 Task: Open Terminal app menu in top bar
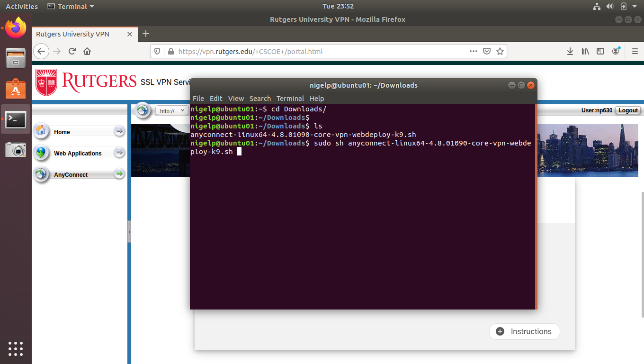coord(71,6)
